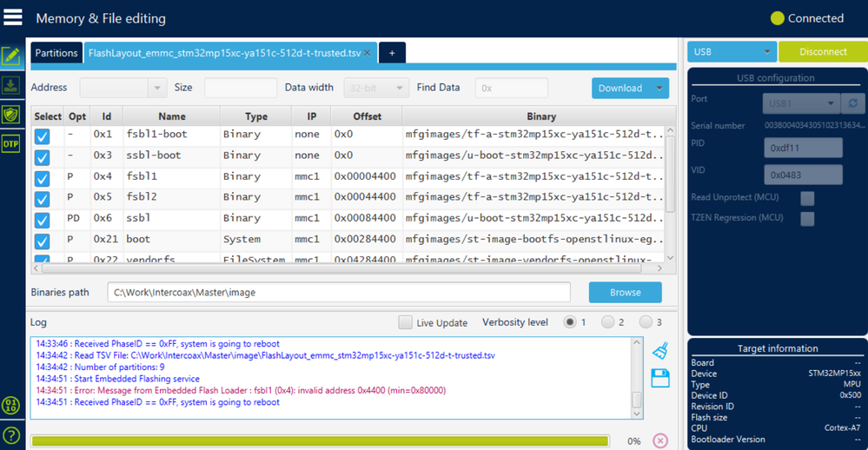Click the PID field 0xdf11
This screenshot has width=868, height=450.
[803, 148]
